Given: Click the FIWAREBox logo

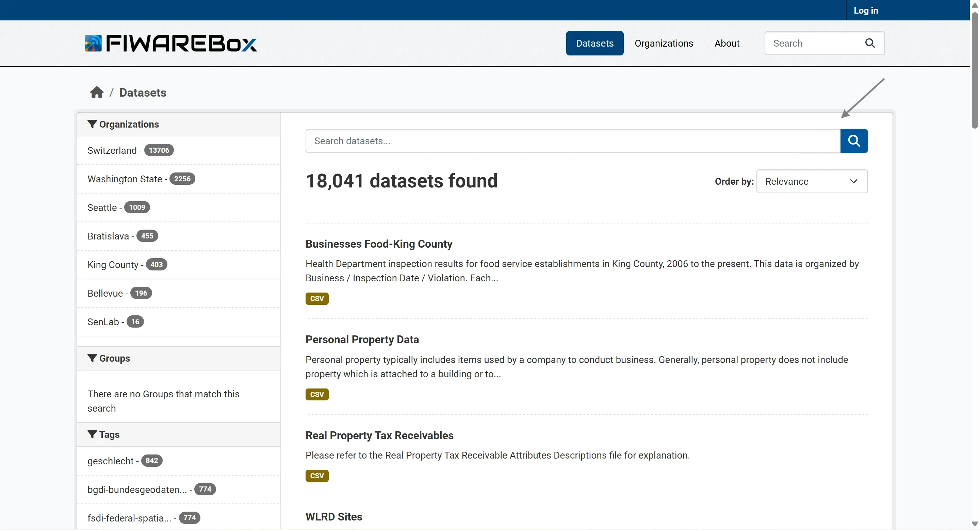Looking at the screenshot, I should pos(170,43).
